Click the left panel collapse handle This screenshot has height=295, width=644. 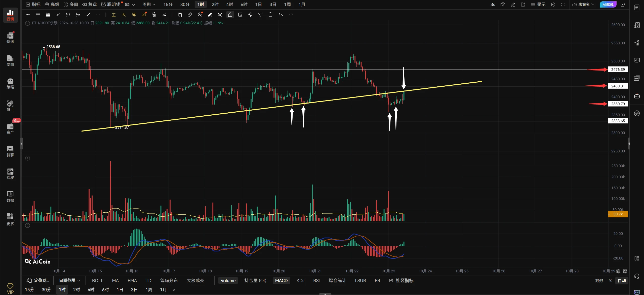click(22, 144)
